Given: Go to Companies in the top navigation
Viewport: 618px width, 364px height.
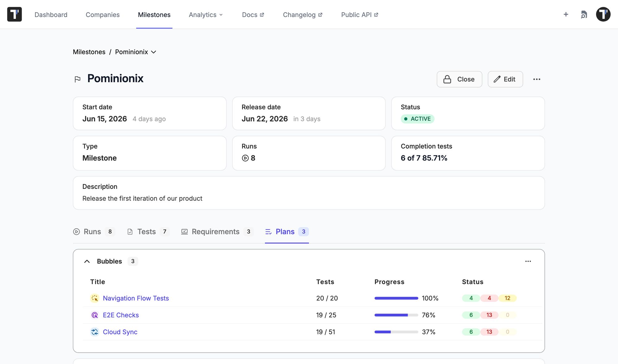Looking at the screenshot, I should (x=103, y=15).
